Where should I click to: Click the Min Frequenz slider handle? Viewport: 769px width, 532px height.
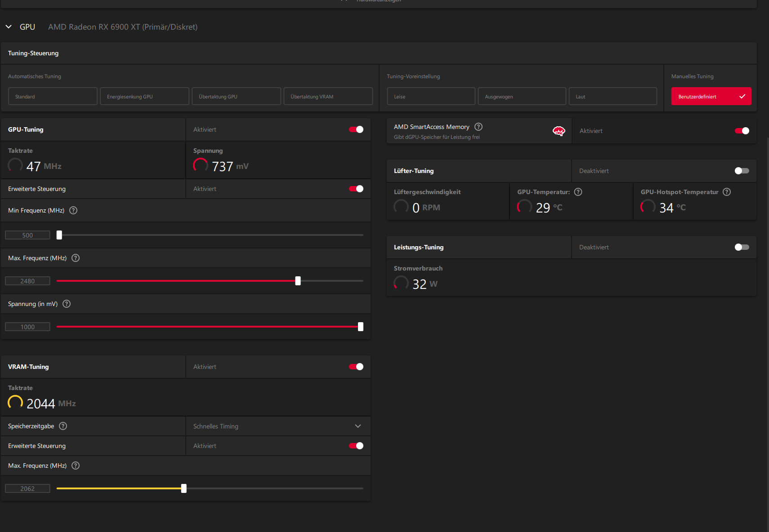pos(59,235)
